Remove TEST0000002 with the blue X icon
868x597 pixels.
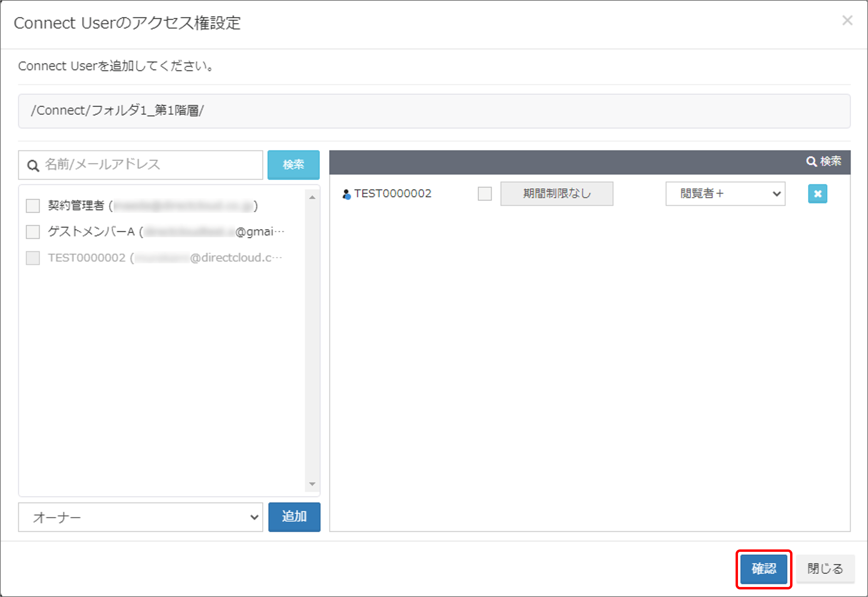(817, 194)
